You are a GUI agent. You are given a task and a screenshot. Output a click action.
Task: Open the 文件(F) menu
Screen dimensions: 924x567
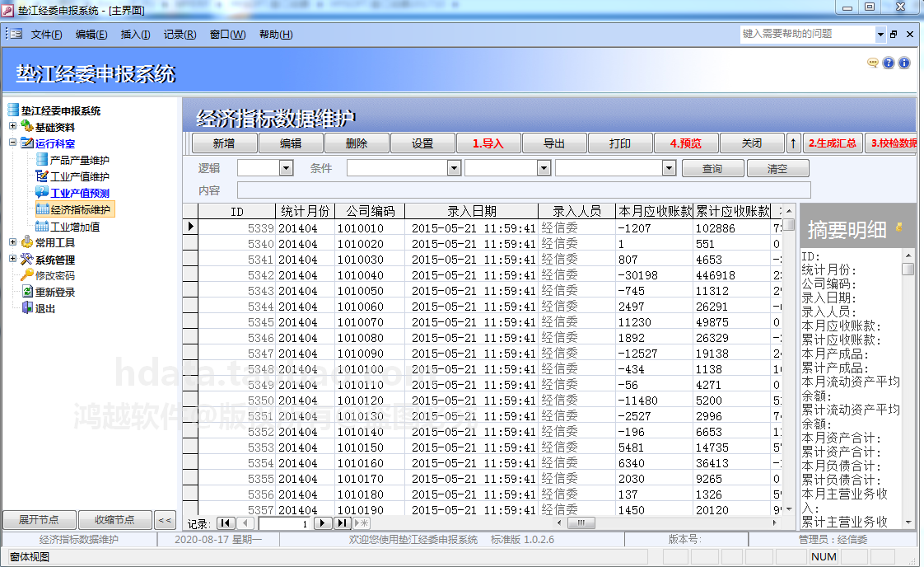pyautogui.click(x=47, y=35)
